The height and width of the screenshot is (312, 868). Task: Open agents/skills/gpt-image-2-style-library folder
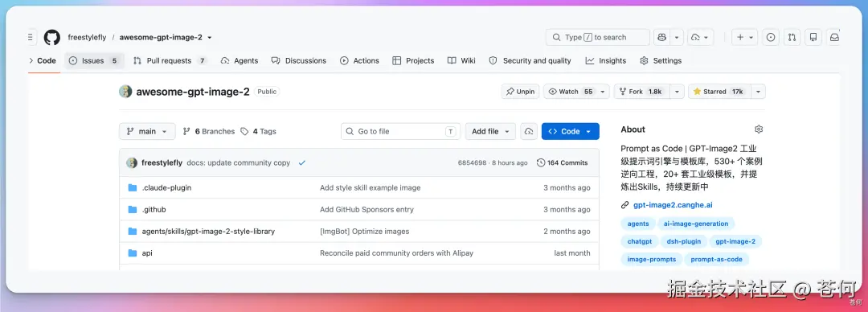click(208, 231)
